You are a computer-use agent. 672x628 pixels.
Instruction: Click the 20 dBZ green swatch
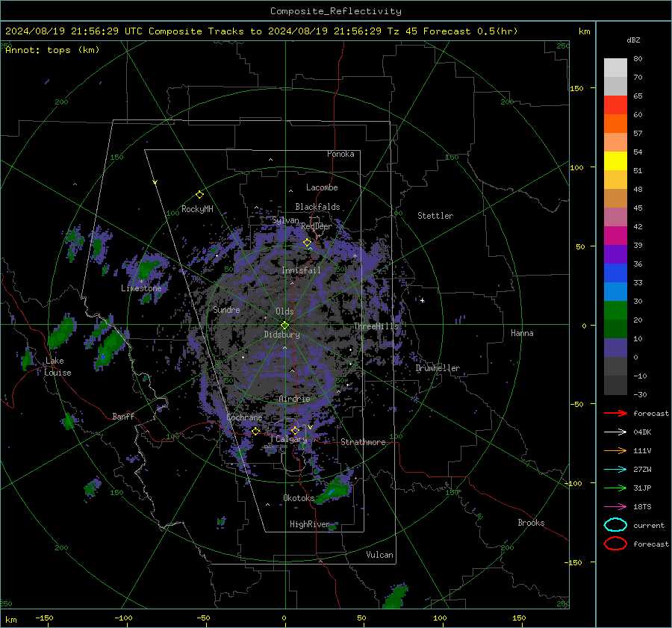615,310
